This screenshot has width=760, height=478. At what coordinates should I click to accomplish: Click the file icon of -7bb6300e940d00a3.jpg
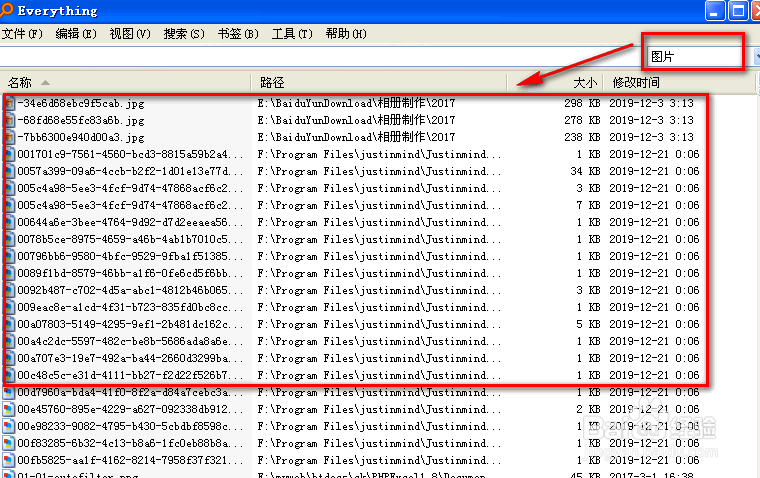[x=9, y=137]
